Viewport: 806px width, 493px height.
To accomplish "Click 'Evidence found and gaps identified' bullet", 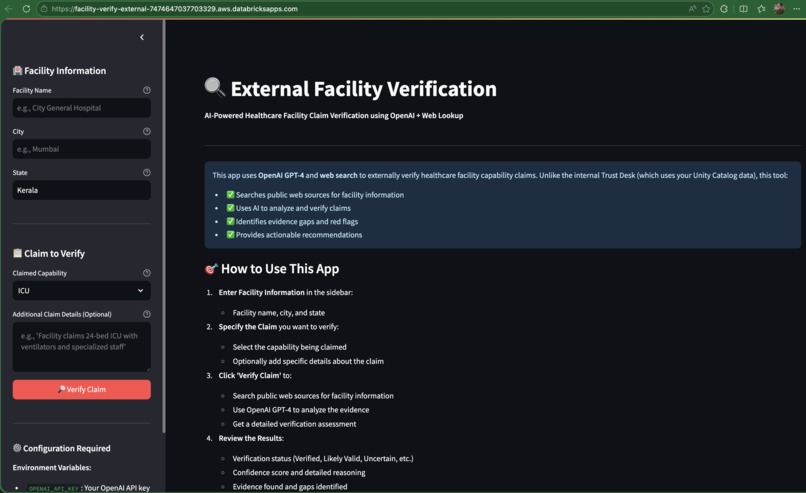I will point(289,486).
